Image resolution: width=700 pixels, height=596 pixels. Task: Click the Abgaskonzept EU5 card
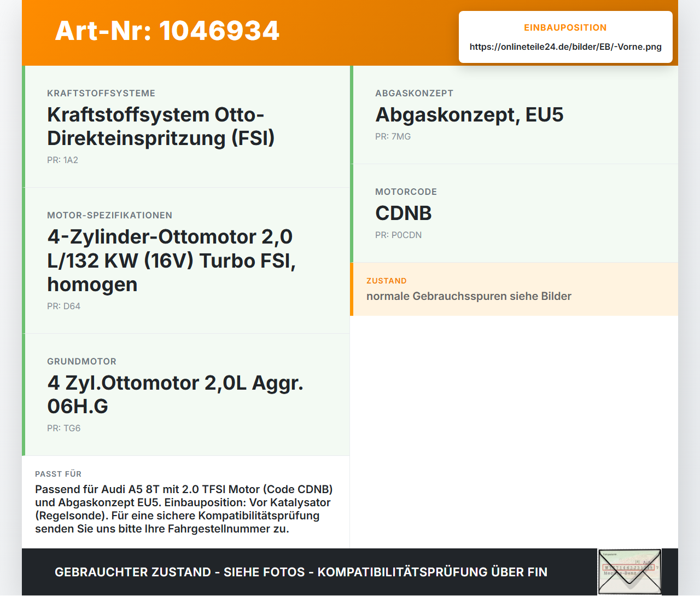click(x=514, y=115)
